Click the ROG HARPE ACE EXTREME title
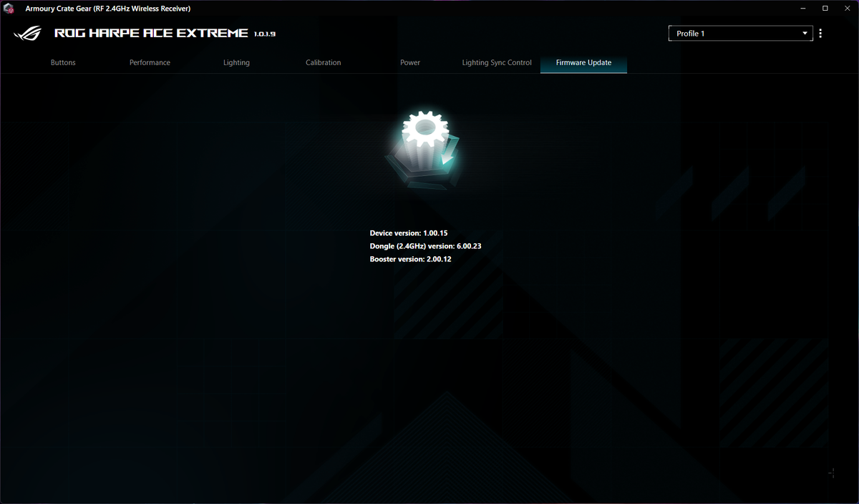Image resolution: width=859 pixels, height=504 pixels. [151, 34]
